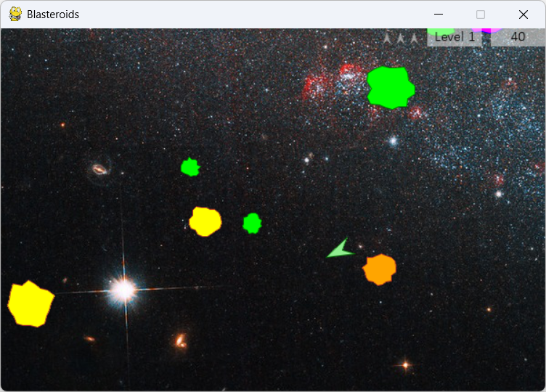Click the orange asteroid beside the ship
The image size is (546, 392).
tap(379, 269)
